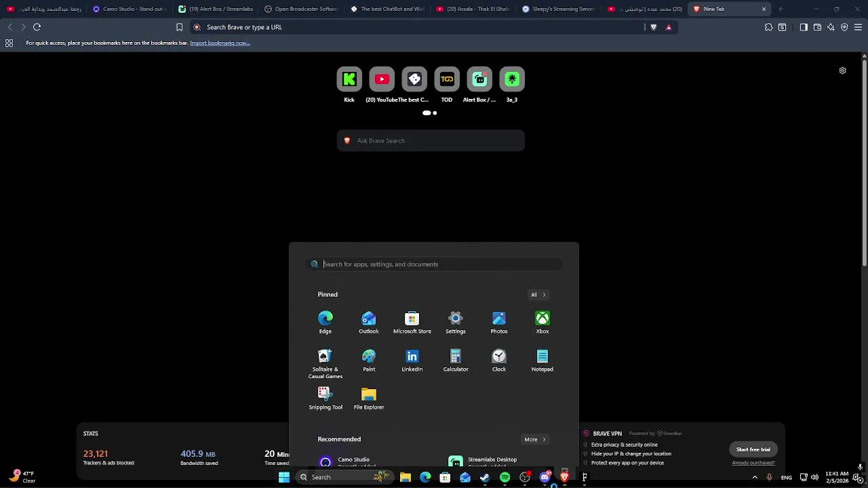The width and height of the screenshot is (868, 488).
Task: Open taskbar volume control
Action: pyautogui.click(x=814, y=477)
